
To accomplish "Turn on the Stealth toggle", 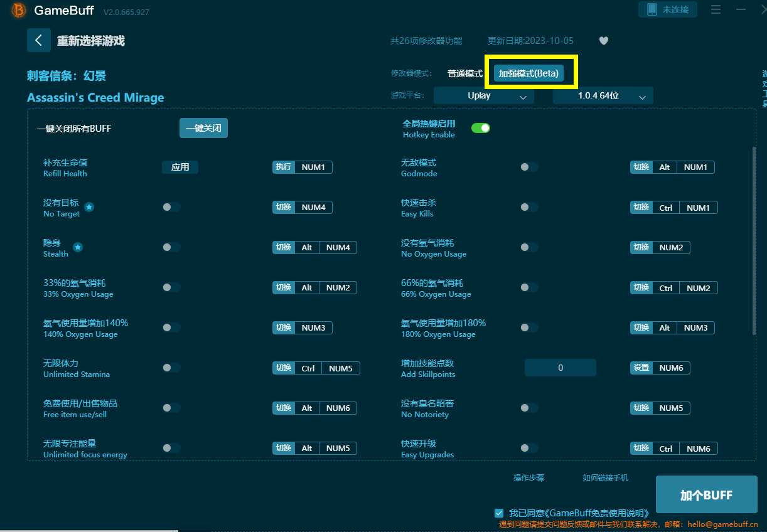I will click(171, 247).
